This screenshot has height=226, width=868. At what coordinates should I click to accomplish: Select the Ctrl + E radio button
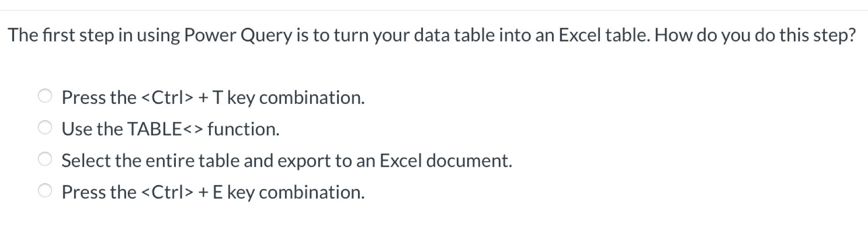click(x=45, y=191)
